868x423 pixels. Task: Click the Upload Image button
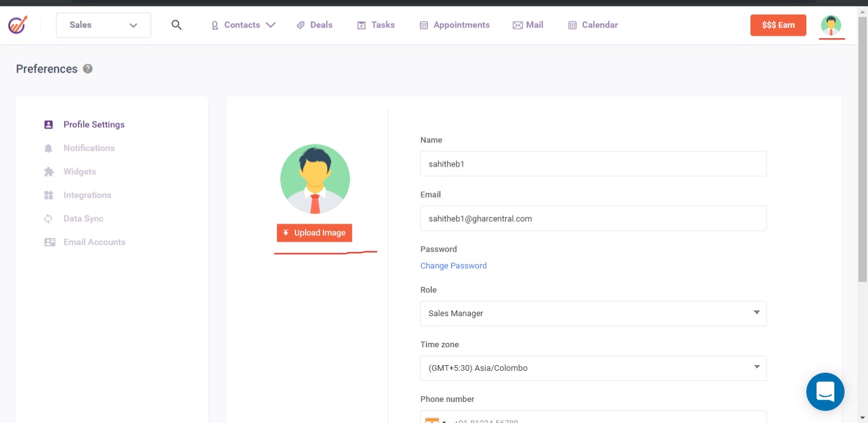tap(315, 233)
